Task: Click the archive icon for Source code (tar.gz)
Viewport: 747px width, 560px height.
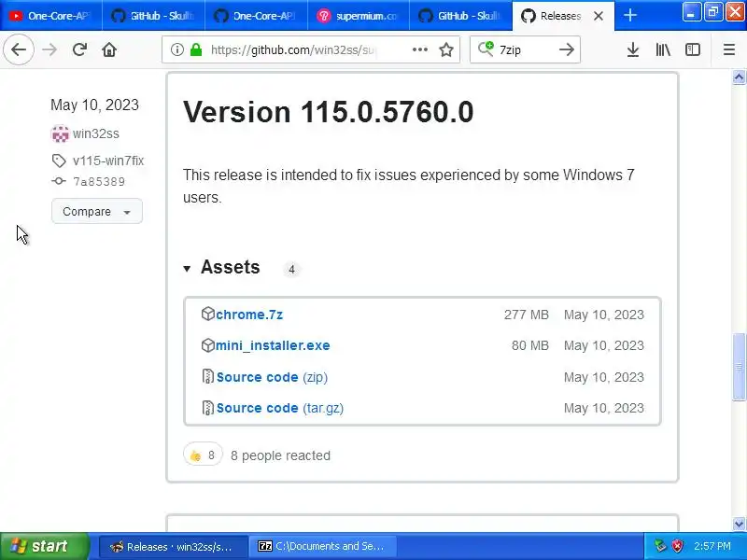Action: 207,408
